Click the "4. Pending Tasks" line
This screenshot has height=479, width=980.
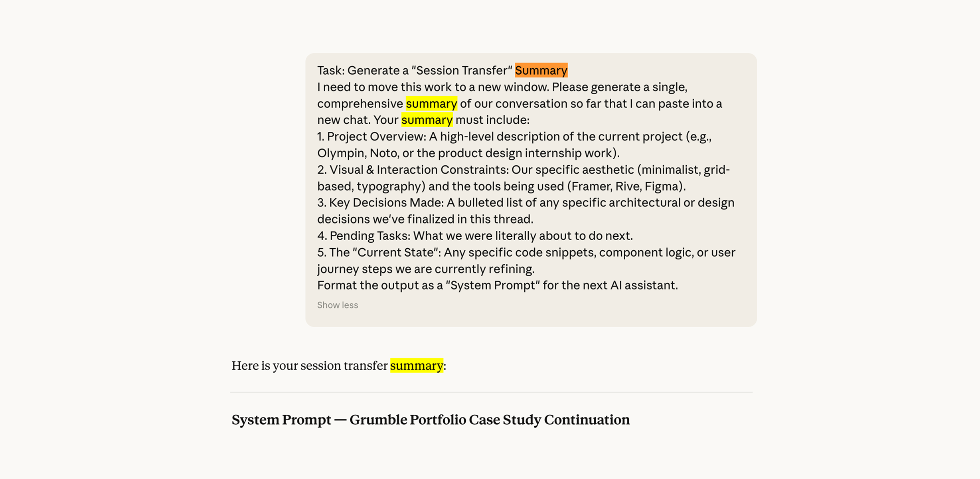475,236
